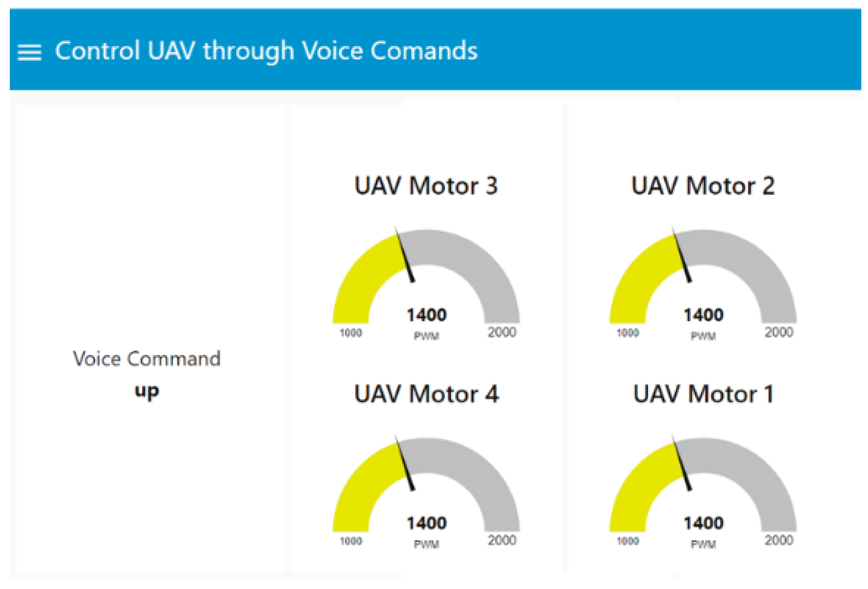Image resolution: width=868 pixels, height=589 pixels.
Task: Click the PWM unit label under Motor 2
Action: click(x=703, y=336)
